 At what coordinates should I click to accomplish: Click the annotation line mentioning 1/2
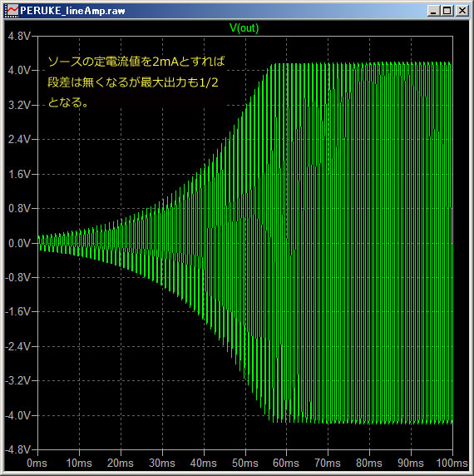coord(133,82)
